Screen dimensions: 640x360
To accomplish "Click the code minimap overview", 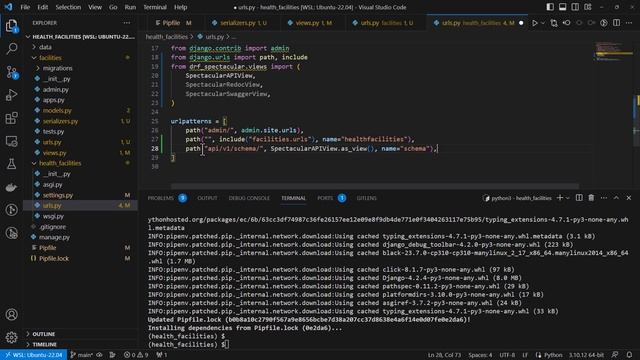I will (613, 51).
